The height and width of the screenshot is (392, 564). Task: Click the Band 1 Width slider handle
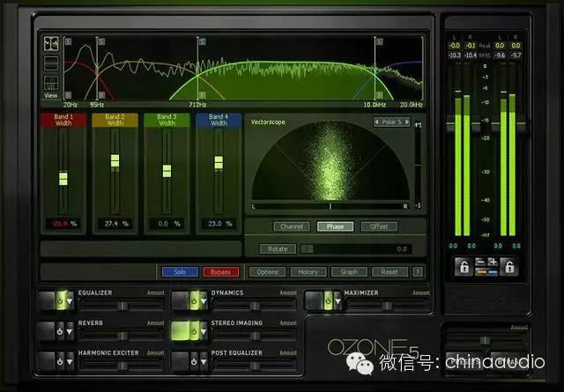63,179
